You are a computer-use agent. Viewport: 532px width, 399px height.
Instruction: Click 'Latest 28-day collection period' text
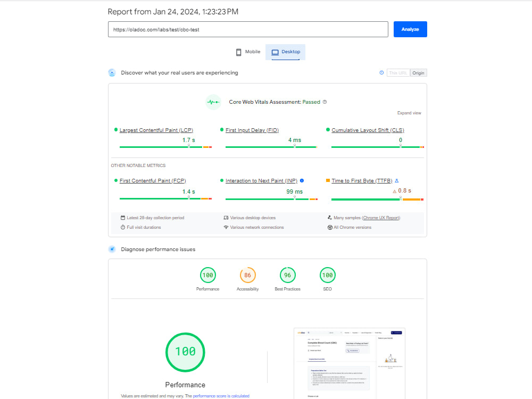tap(155, 218)
